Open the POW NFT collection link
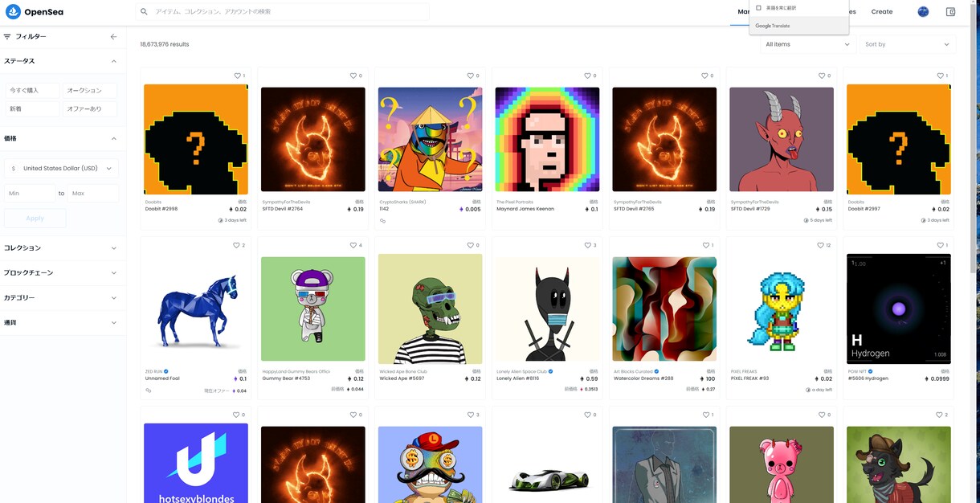This screenshot has width=980, height=503. click(857, 371)
